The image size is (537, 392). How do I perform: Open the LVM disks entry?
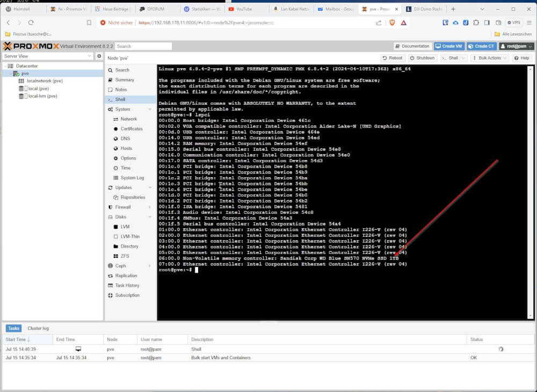pos(125,227)
